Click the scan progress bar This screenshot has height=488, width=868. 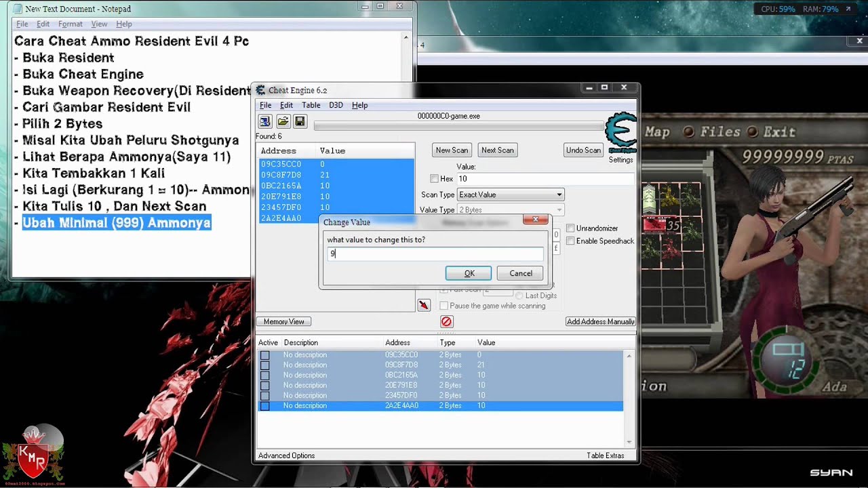(x=459, y=125)
